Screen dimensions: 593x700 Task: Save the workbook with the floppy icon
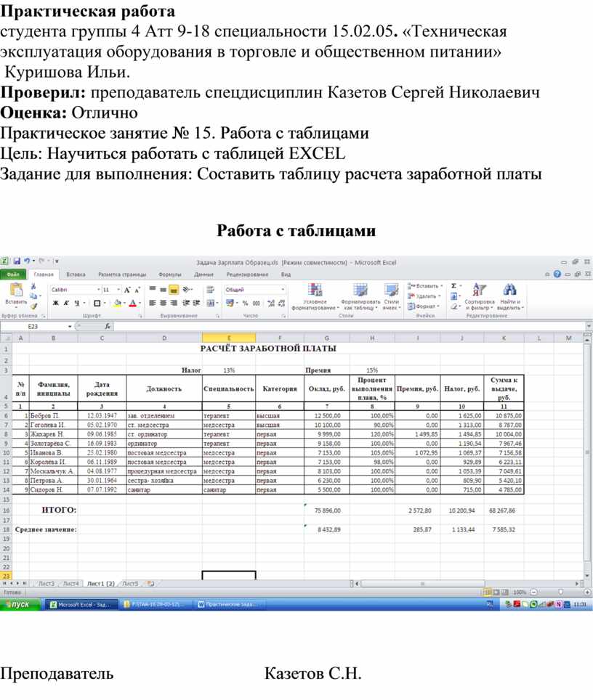pos(17,261)
